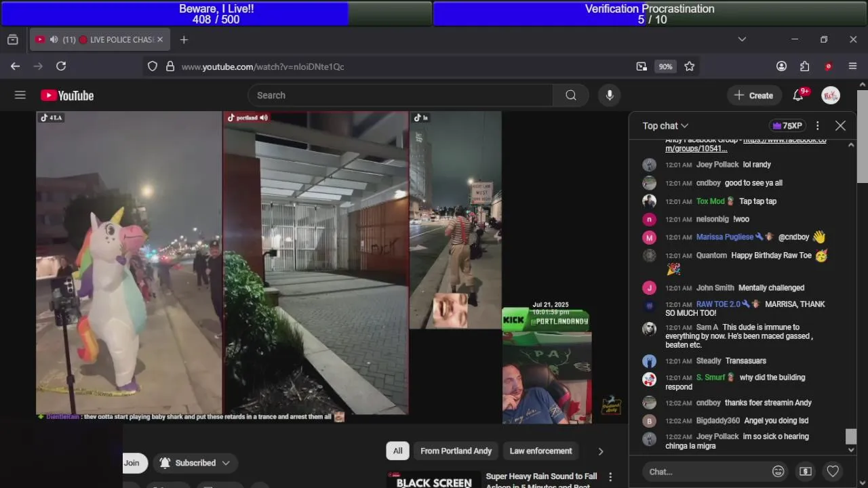Reload the current page
Screen dimensions: 868x488
(61, 66)
